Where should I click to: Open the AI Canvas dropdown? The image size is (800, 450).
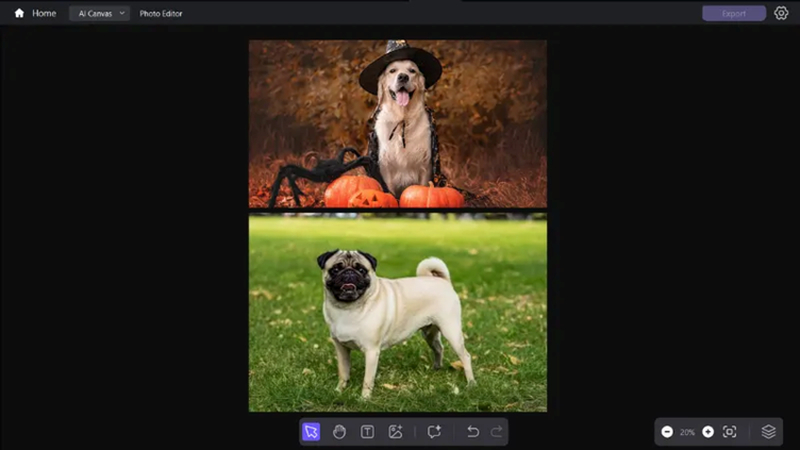(x=99, y=13)
